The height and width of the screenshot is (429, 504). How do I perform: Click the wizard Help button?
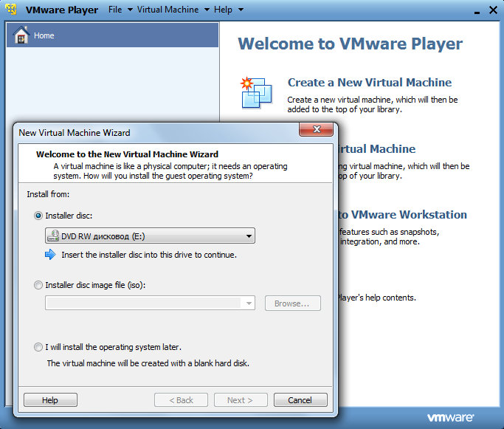coord(50,400)
